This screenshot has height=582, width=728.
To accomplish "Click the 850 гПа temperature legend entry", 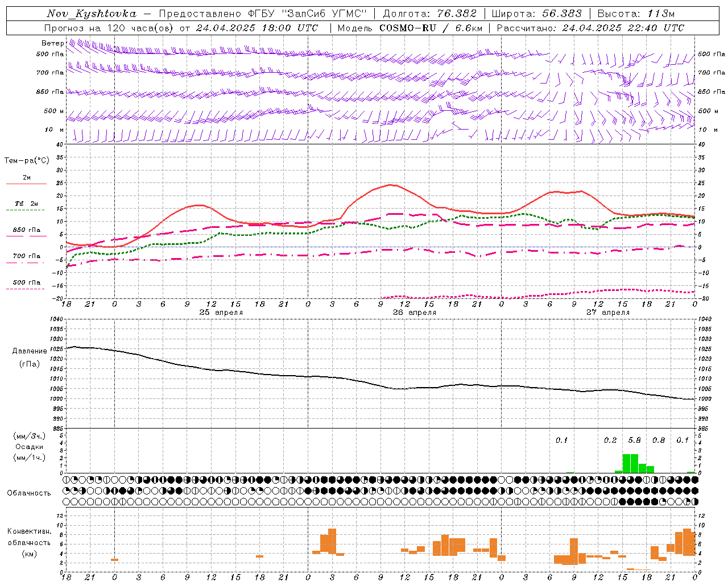I will [27, 230].
